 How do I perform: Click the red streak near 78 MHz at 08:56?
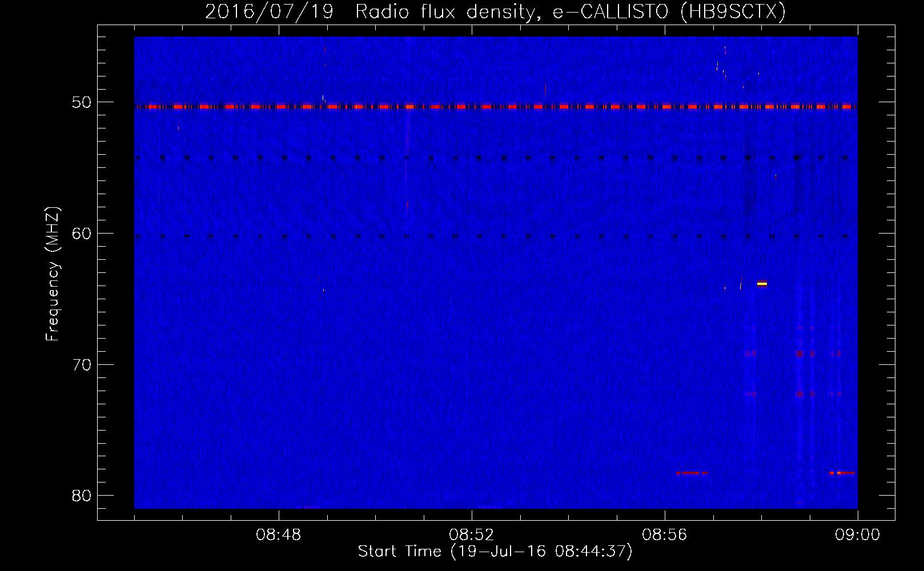[692, 473]
